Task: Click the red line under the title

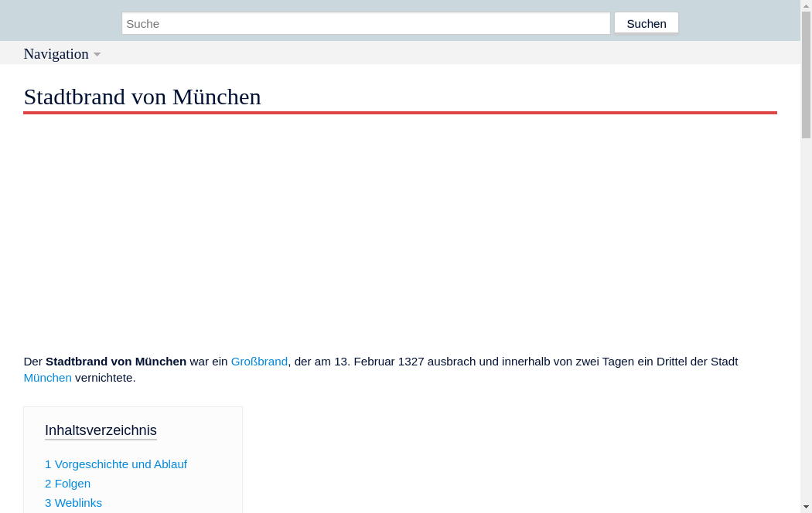Action: point(400,113)
